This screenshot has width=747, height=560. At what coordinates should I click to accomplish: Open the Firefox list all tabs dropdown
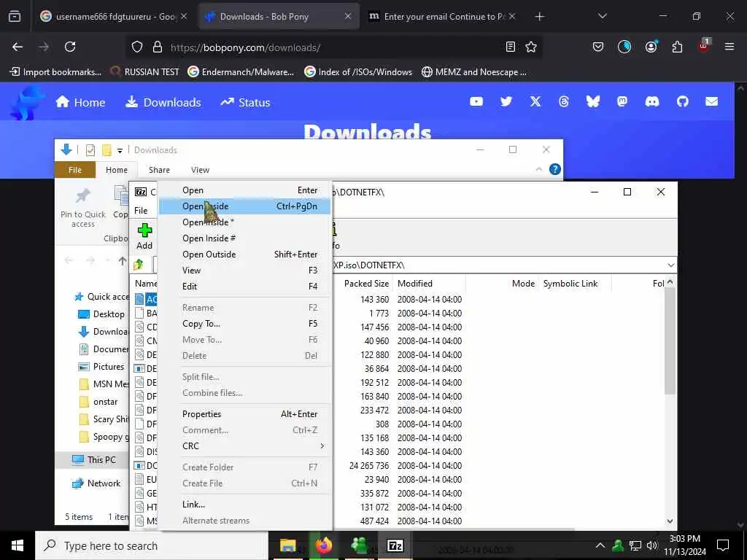point(602,16)
